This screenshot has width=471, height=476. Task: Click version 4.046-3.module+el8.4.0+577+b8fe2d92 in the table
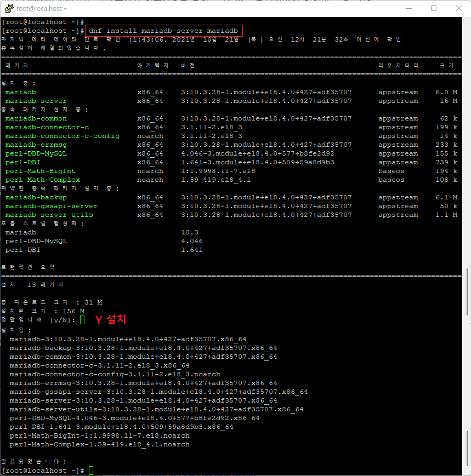pyautogui.click(x=258, y=153)
